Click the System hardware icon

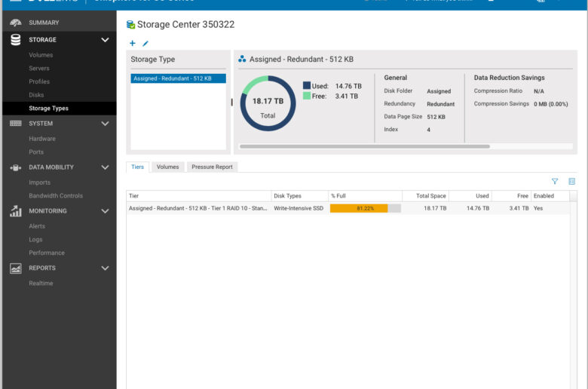(16, 124)
